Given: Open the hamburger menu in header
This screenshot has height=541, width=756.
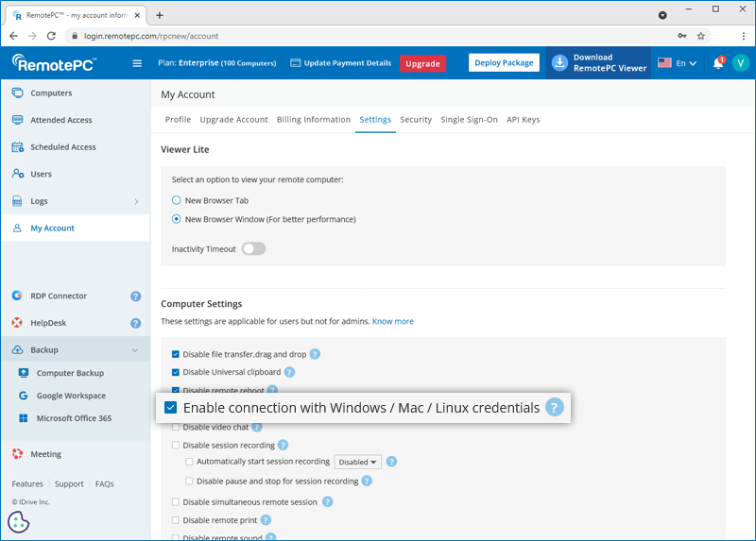Looking at the screenshot, I should (137, 63).
